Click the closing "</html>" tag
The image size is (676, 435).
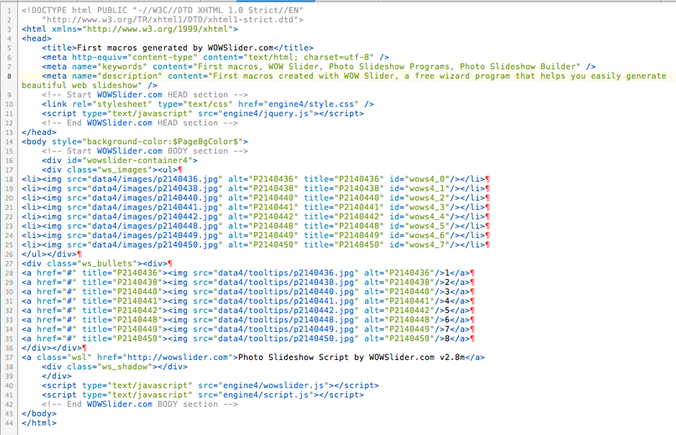(x=39, y=423)
